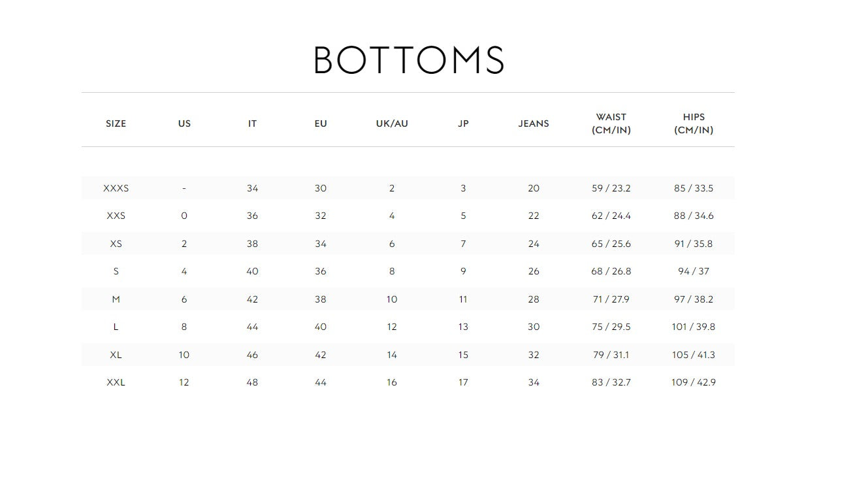Click the JEANS column header
The height and width of the screenshot is (477, 868).
click(534, 123)
